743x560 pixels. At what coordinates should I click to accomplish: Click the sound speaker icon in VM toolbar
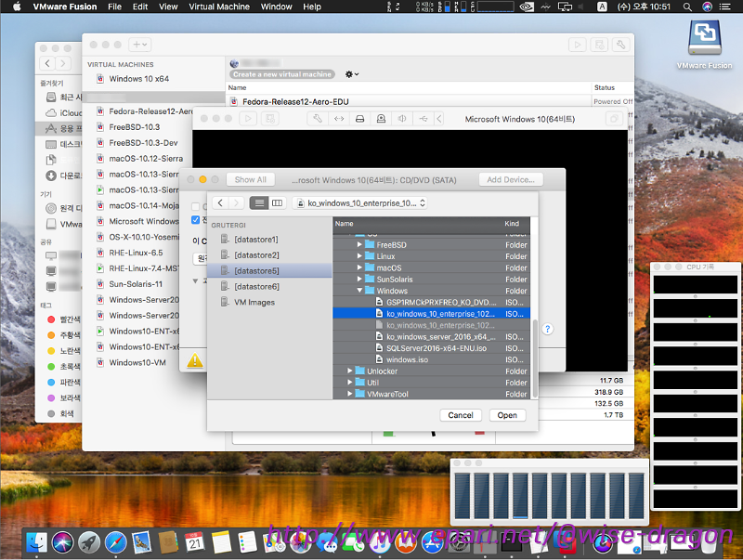(402, 119)
